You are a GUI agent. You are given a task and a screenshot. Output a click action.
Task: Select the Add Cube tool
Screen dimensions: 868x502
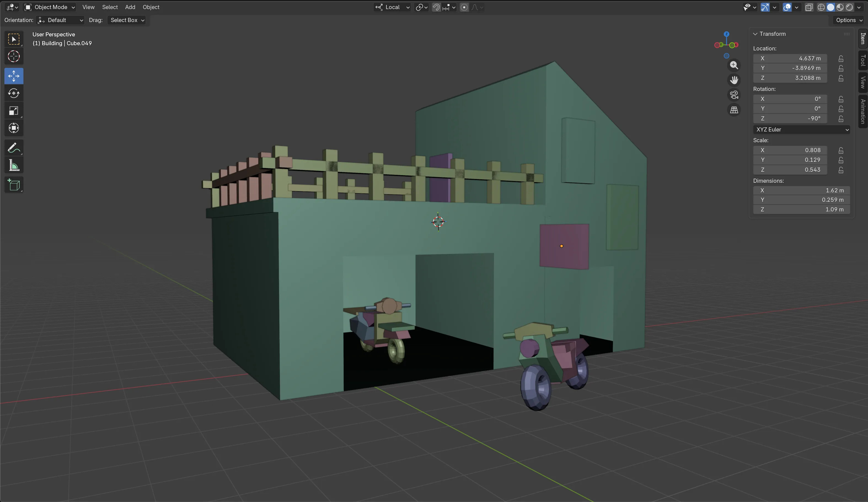(x=14, y=185)
